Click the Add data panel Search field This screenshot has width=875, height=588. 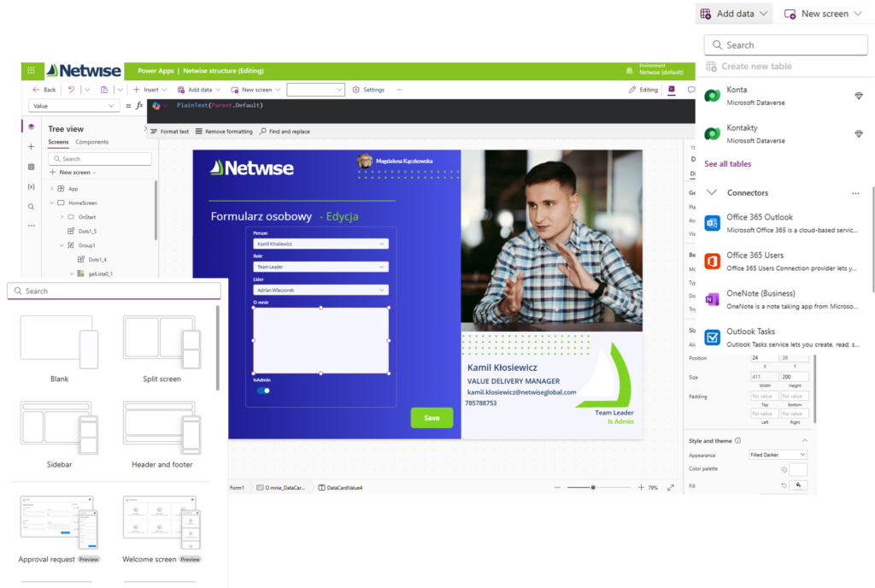[x=786, y=45]
